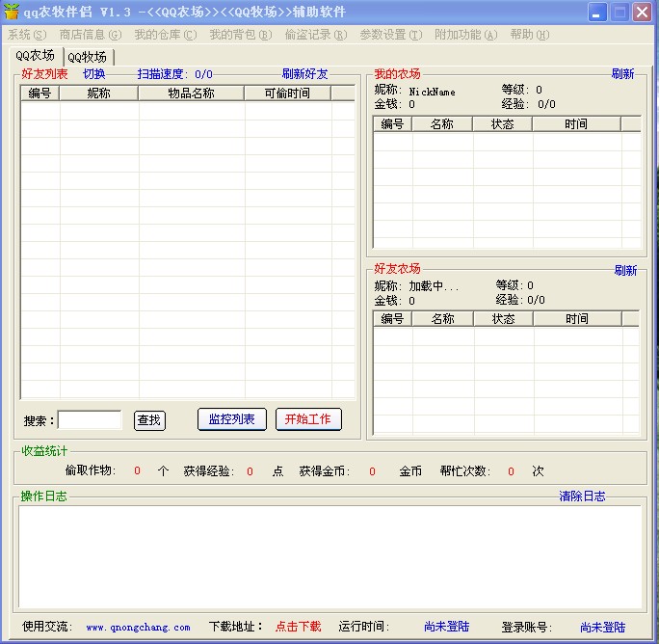Click the 清除日志 link
The width and height of the screenshot is (659, 644).
click(x=582, y=496)
